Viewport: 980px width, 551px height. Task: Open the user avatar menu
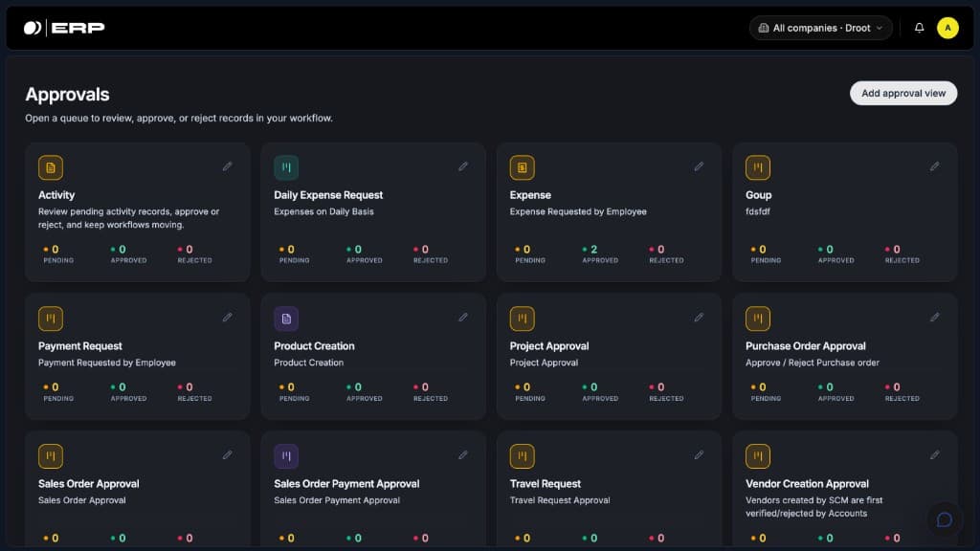click(947, 28)
